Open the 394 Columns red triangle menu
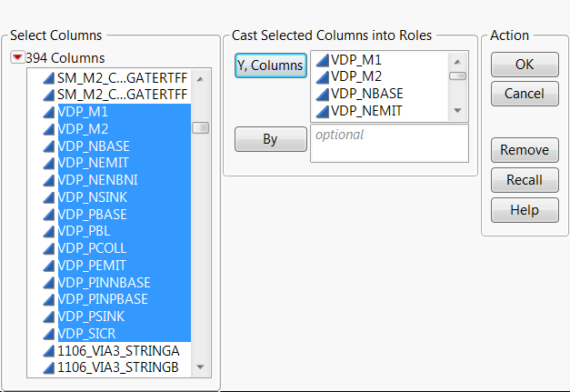The width and height of the screenshot is (570, 392). (17, 58)
